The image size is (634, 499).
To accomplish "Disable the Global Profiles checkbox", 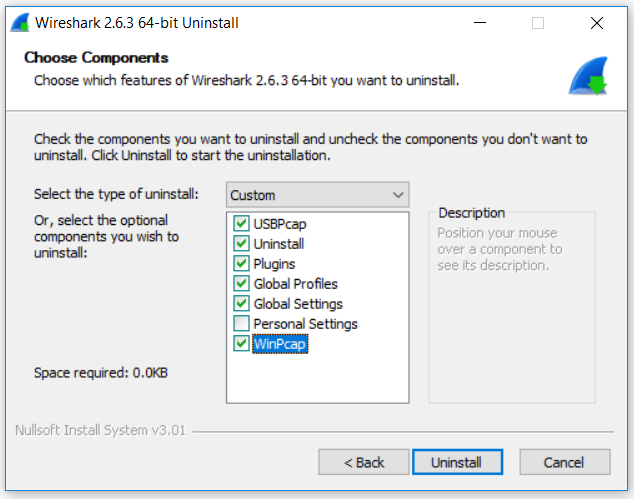I will [x=241, y=283].
